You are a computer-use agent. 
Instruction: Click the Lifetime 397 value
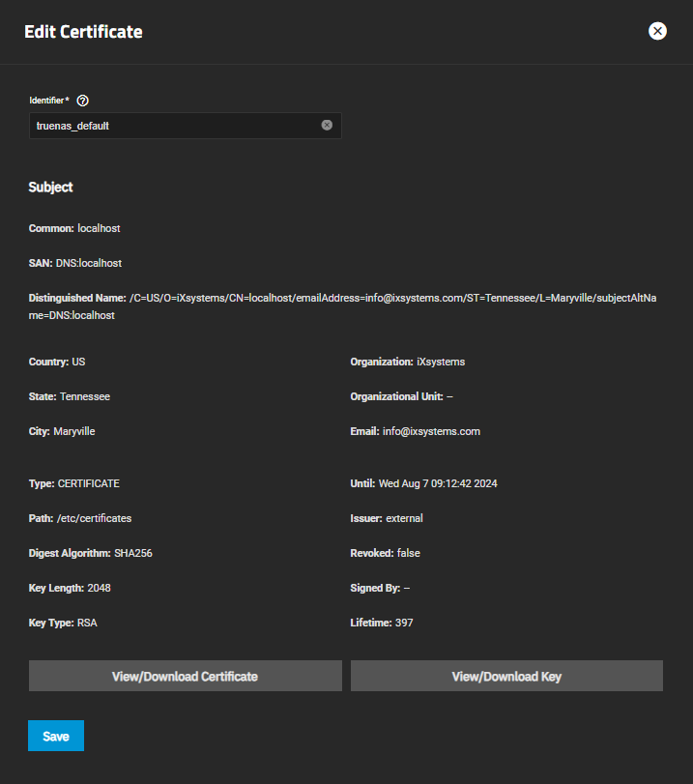[404, 623]
